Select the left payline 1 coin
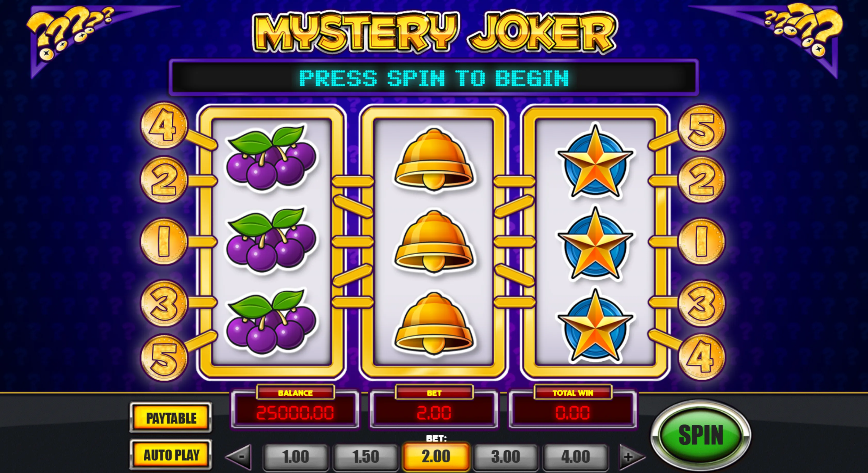This screenshot has width=868, height=473. coord(164,242)
